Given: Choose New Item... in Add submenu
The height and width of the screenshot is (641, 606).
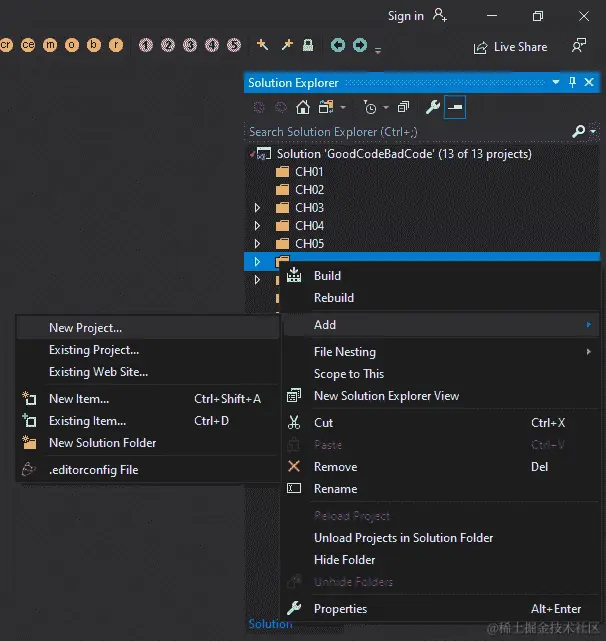Looking at the screenshot, I should tap(148, 399).
